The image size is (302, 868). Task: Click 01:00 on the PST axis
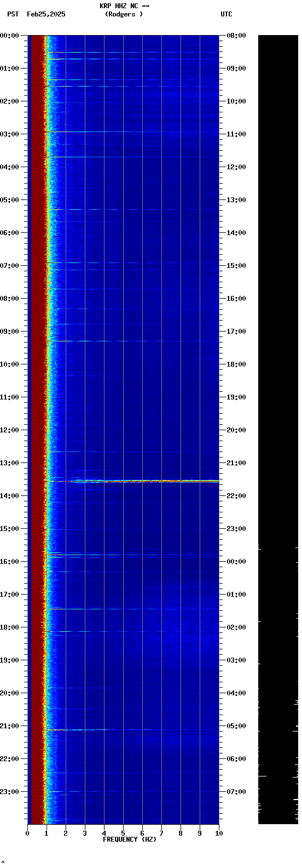pos(9,68)
